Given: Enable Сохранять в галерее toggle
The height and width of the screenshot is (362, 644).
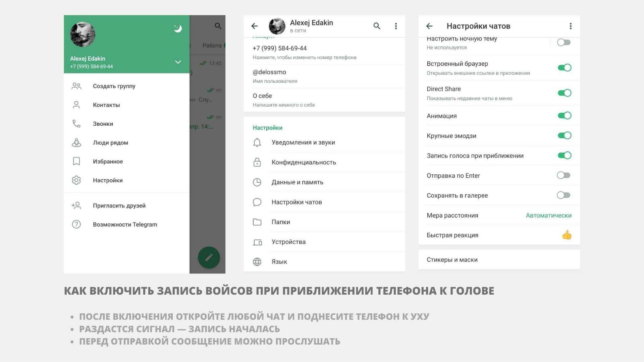Looking at the screenshot, I should pos(563,195).
